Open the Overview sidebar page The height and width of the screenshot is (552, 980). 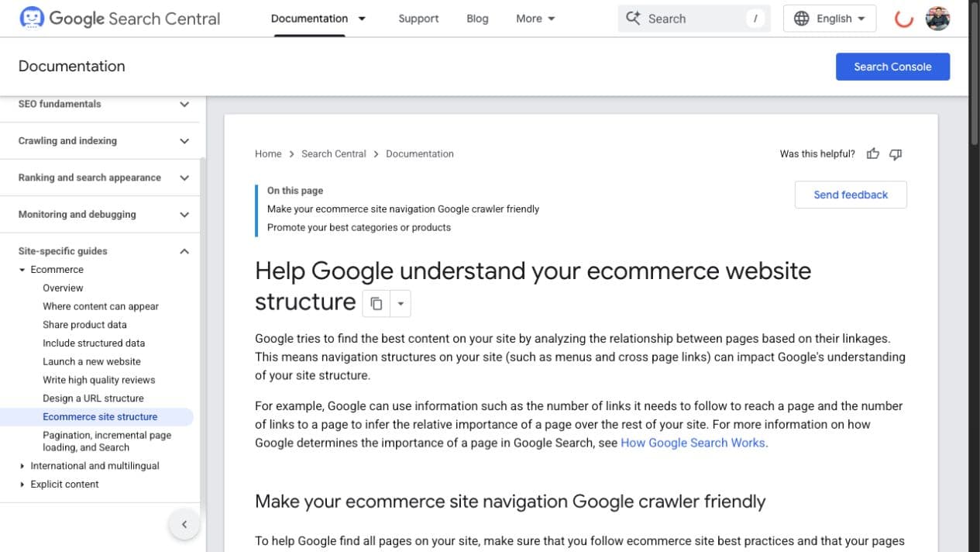point(63,288)
